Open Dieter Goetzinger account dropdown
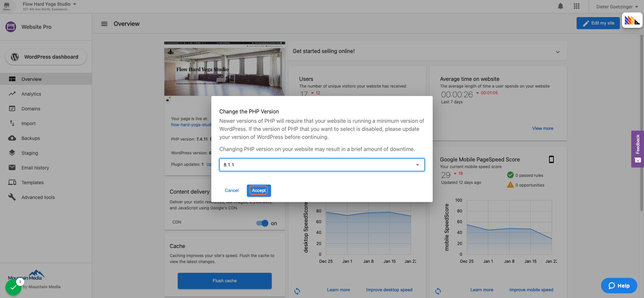Viewport: 644px width, 298px height. click(x=617, y=7)
